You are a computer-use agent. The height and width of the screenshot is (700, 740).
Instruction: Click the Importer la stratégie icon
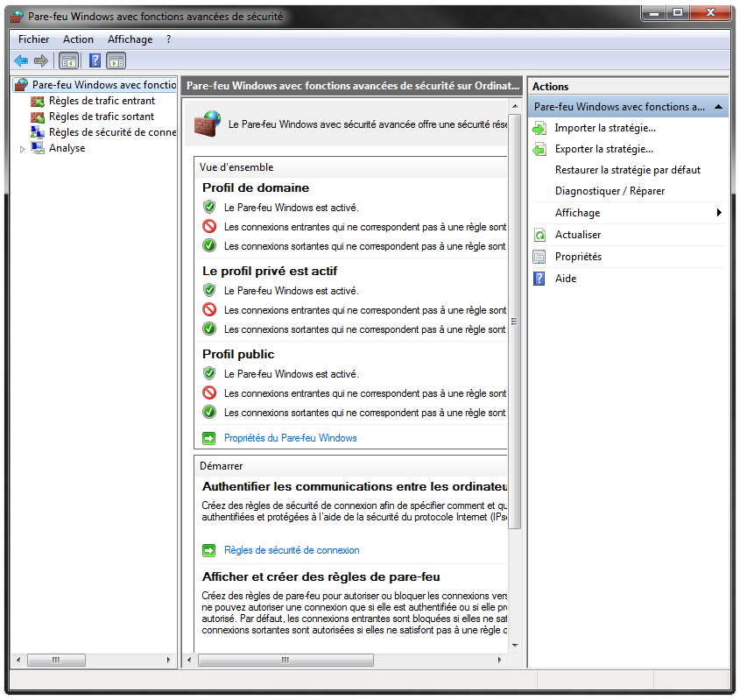click(539, 128)
